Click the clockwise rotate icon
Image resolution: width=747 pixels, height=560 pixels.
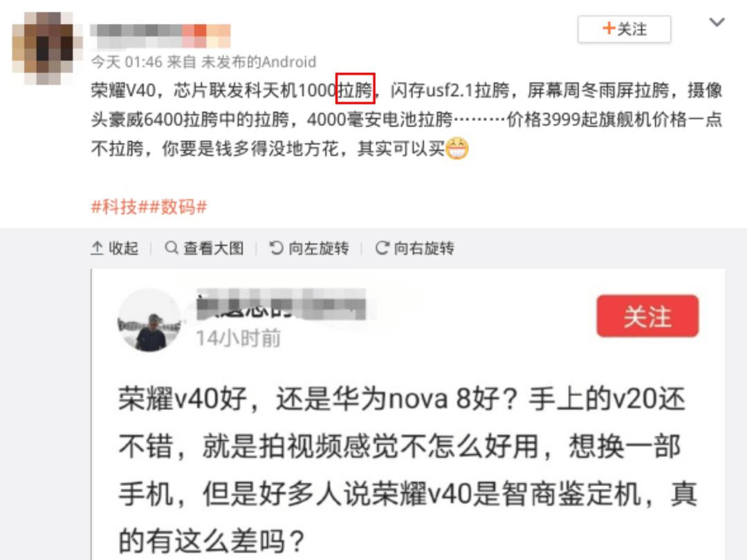(x=382, y=248)
